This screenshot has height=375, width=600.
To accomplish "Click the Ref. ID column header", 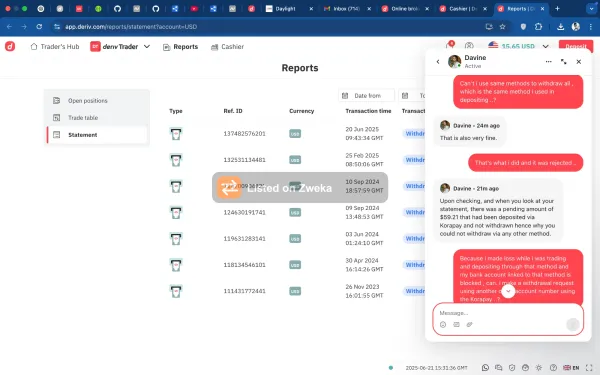I will [233, 111].
